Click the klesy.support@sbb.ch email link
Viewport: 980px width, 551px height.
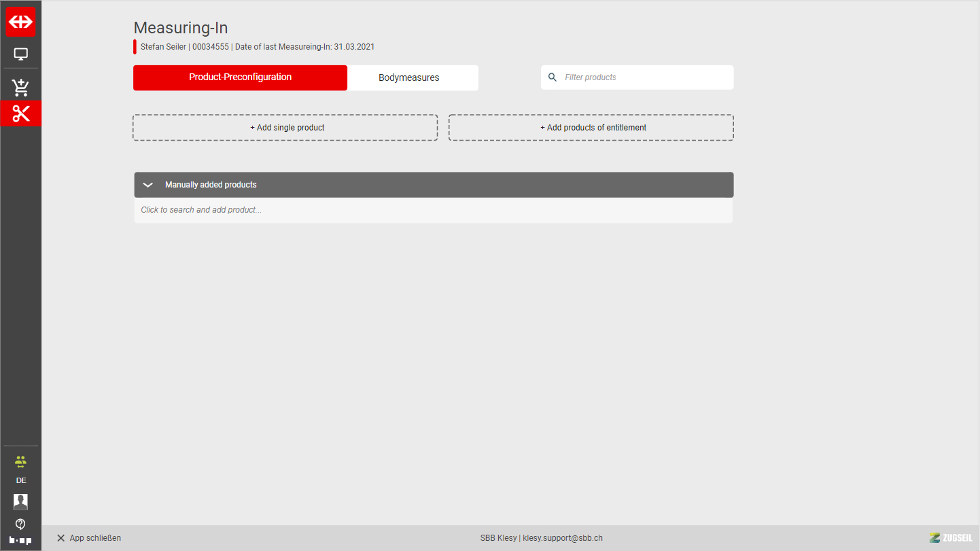pyautogui.click(x=562, y=538)
